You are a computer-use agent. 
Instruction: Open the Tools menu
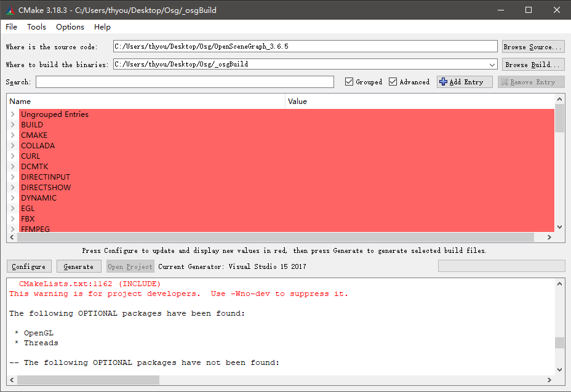(x=36, y=27)
